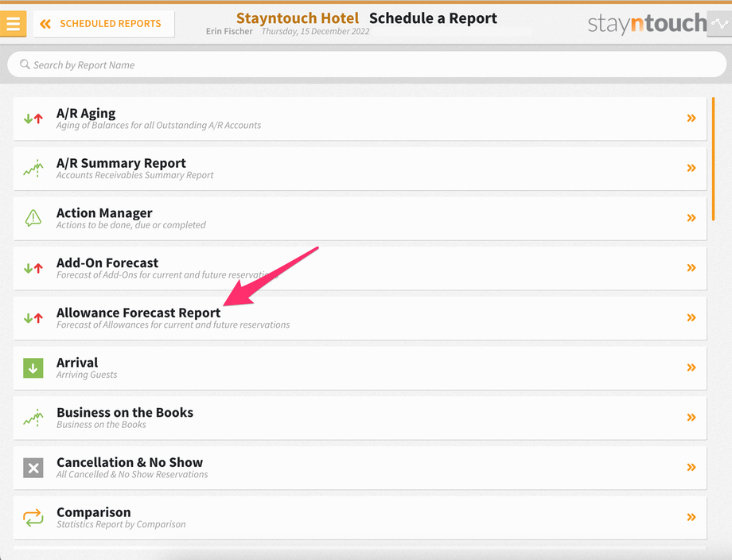The height and width of the screenshot is (560, 732).
Task: Expand the A/R Summary Report chevron
Action: [691, 168]
